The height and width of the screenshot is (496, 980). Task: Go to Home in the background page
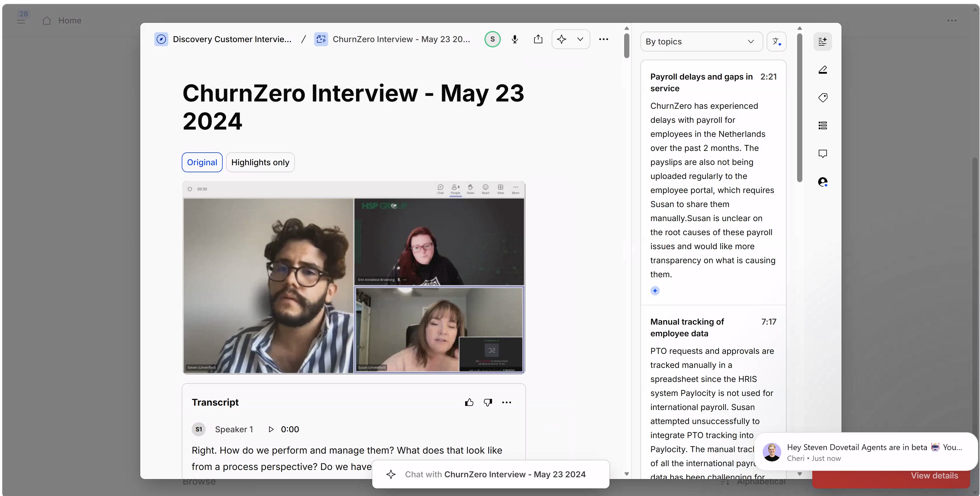[x=62, y=20]
